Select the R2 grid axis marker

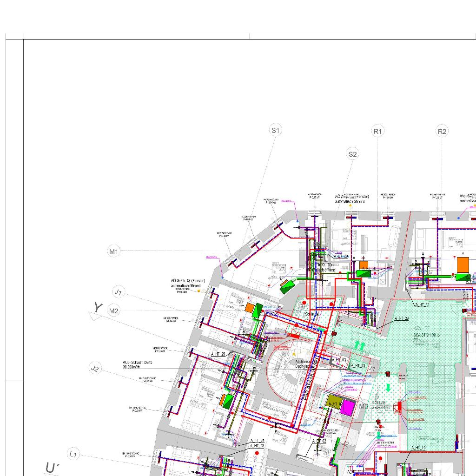coord(442,132)
